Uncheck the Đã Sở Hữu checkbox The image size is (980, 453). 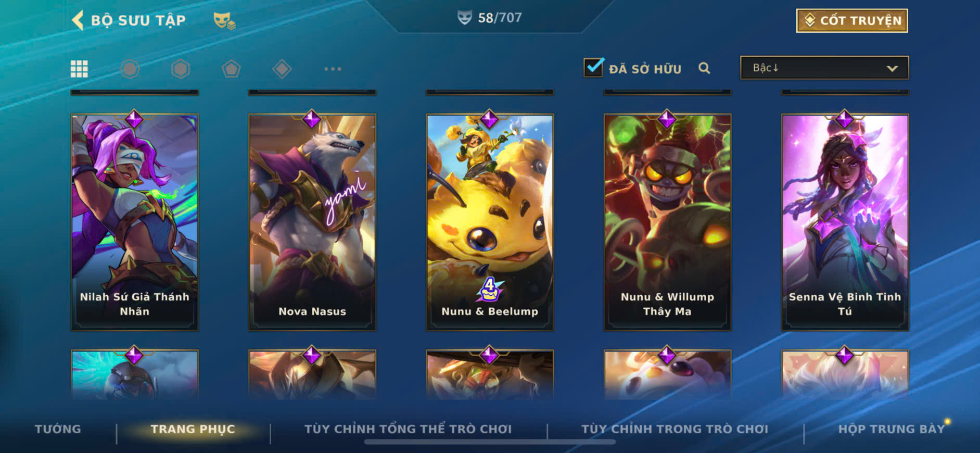click(593, 68)
